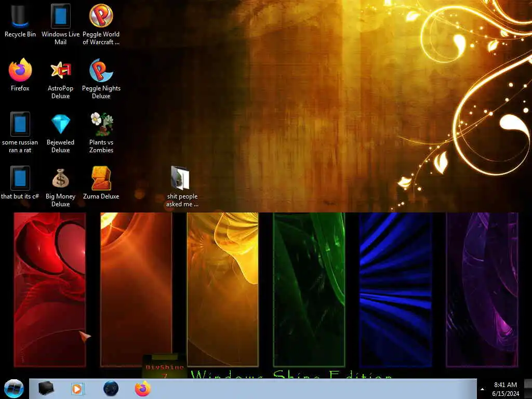
Task: Click the black box taskbar icon
Action: [46, 389]
